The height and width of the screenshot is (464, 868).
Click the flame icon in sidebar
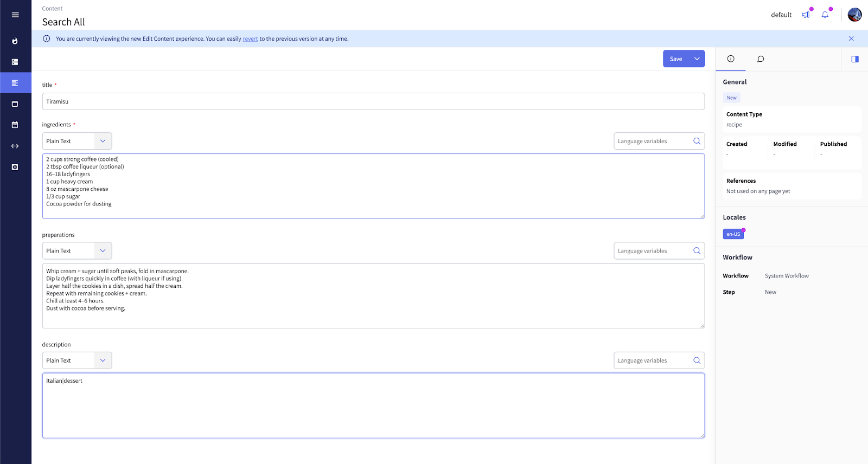[x=15, y=41]
